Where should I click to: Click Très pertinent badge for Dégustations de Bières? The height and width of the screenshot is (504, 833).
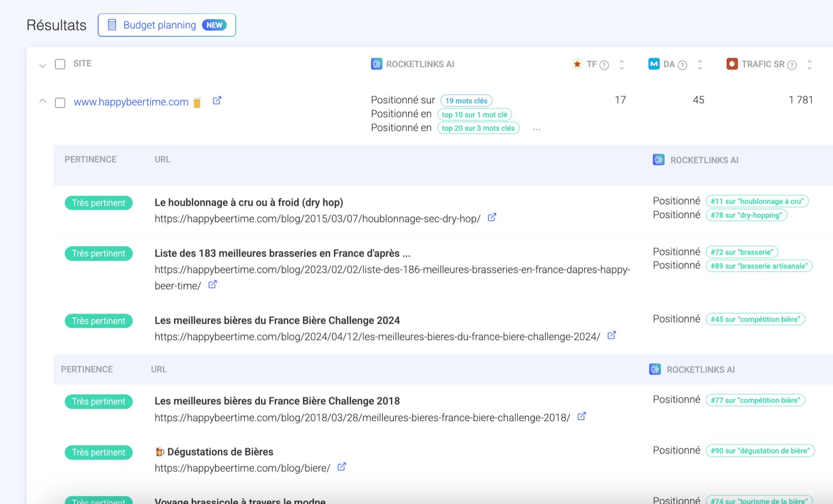coord(99,452)
